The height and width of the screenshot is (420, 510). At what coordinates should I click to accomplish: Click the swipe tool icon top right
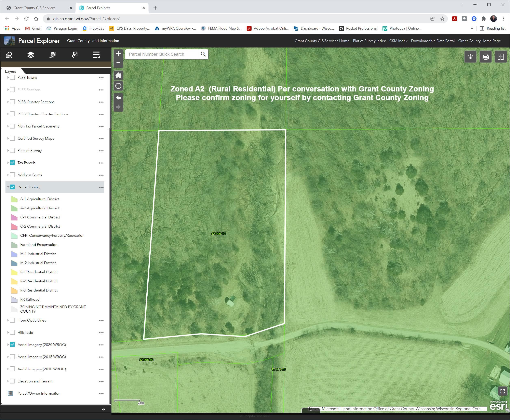click(501, 57)
